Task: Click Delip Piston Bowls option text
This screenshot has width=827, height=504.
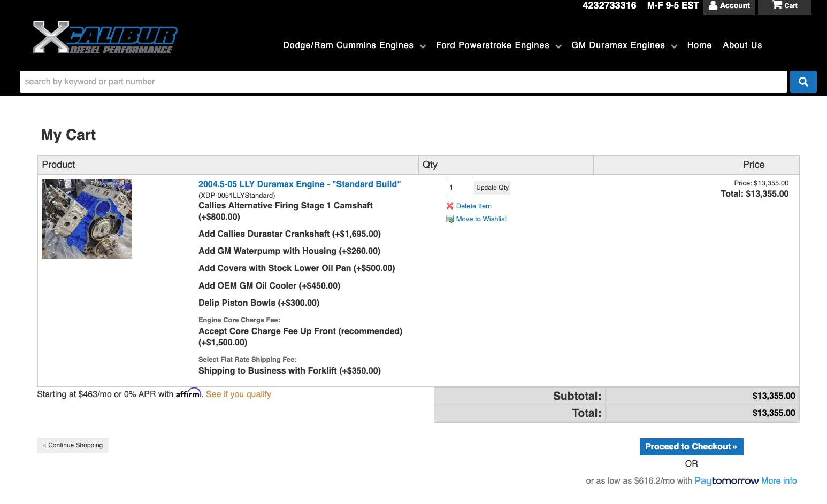Action: pyautogui.click(x=259, y=303)
